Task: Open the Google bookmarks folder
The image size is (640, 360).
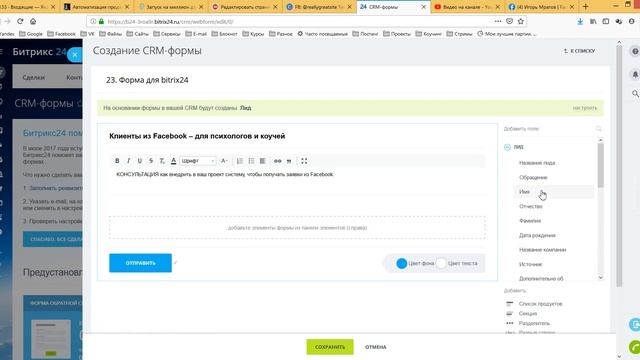Action: pyautogui.click(x=31, y=34)
